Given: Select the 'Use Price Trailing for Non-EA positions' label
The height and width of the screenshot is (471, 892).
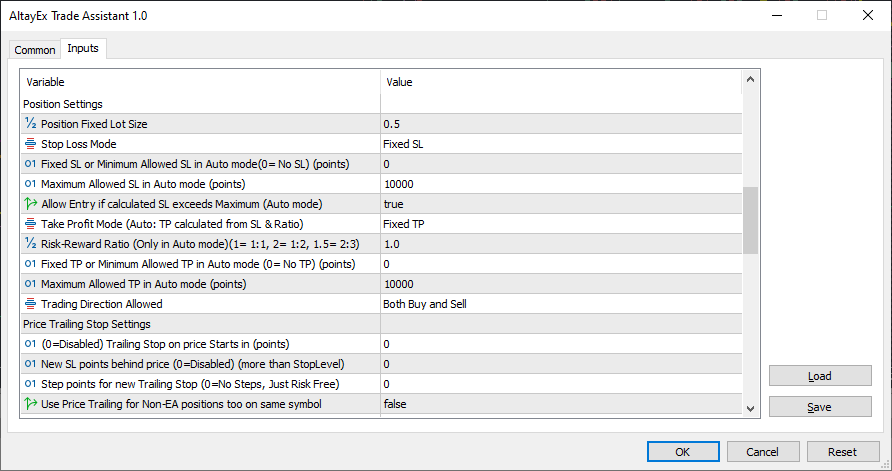Looking at the screenshot, I should 181,404.
